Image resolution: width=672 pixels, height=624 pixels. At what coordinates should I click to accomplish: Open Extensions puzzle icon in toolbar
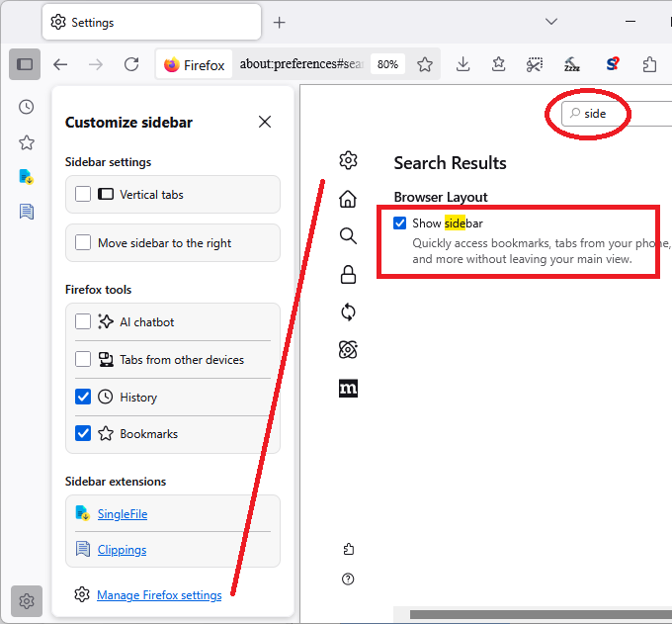[649, 64]
